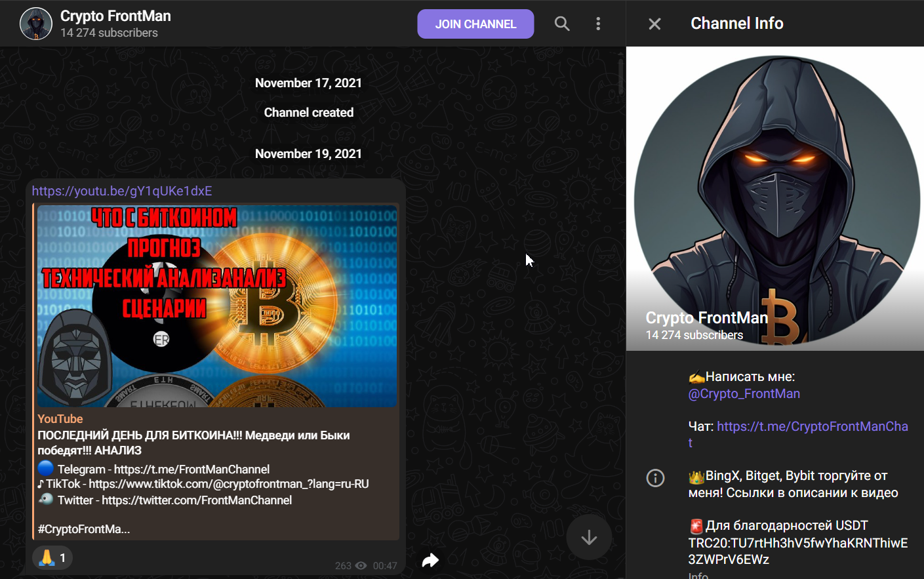Screen dimensions: 924x579
Task: Jump to latest with down arrow button
Action: pos(589,538)
